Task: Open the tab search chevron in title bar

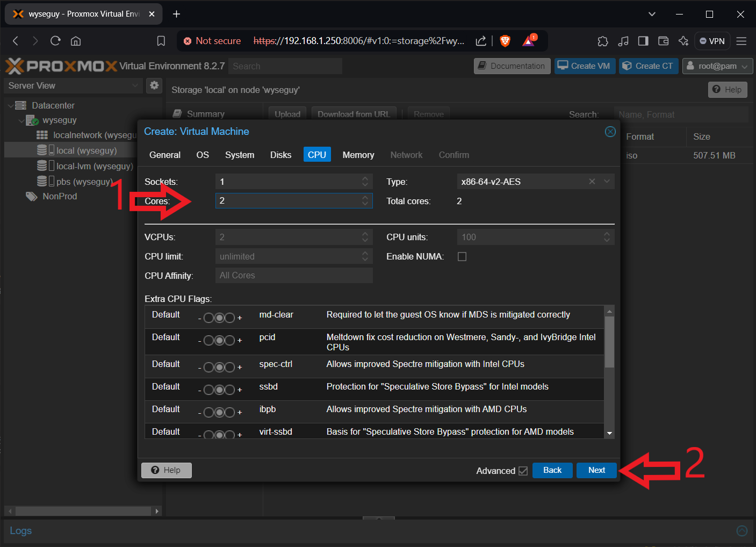Action: (652, 14)
